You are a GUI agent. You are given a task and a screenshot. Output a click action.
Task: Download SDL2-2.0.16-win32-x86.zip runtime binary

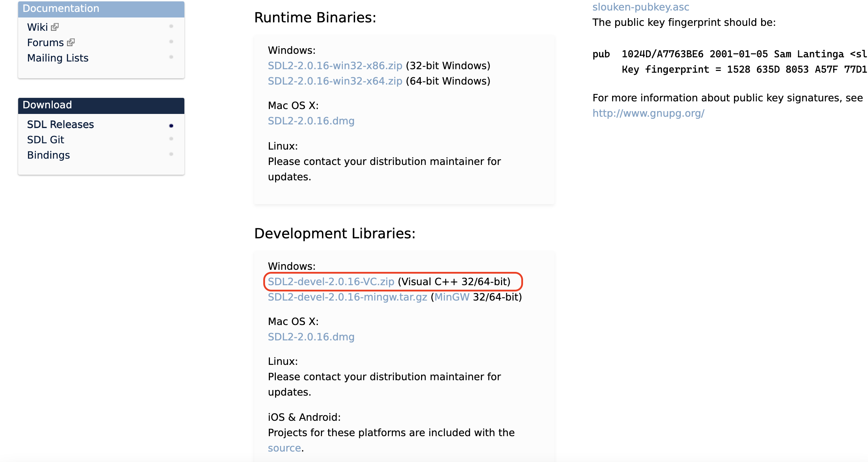pos(335,66)
